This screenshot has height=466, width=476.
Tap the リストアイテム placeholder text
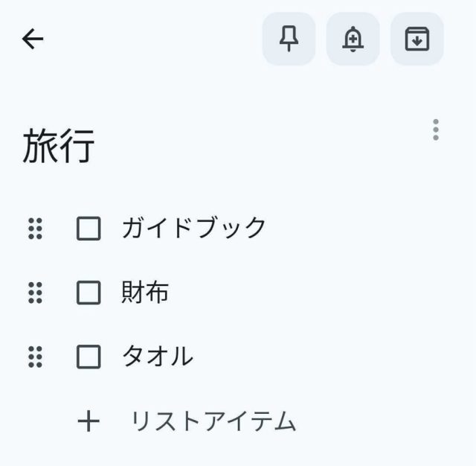tap(213, 421)
